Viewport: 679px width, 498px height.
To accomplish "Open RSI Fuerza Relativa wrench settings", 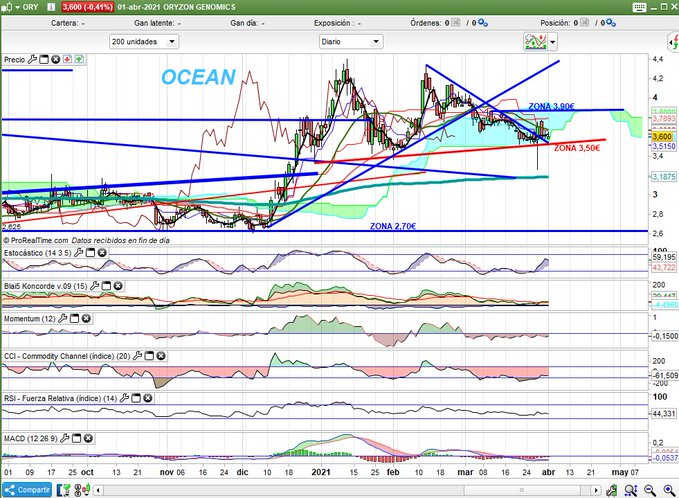I will 124,398.
